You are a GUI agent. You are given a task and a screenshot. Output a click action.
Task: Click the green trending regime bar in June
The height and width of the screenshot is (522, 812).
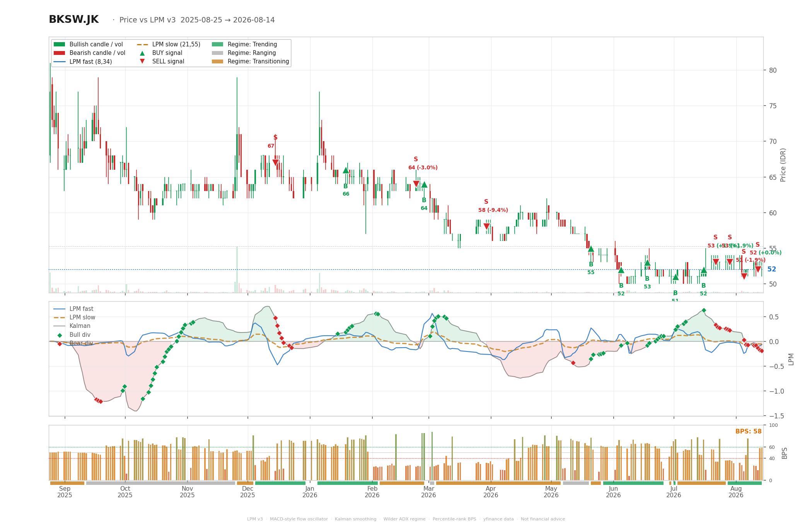[x=633, y=483]
